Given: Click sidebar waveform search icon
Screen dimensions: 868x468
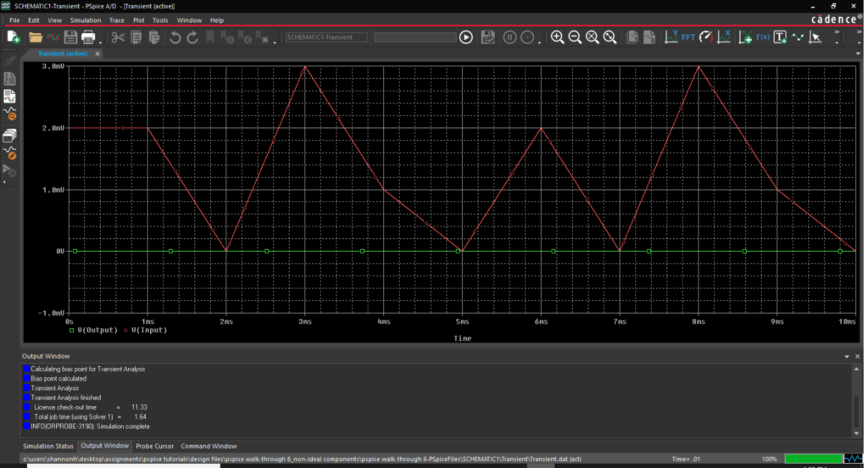Looking at the screenshot, I should (x=9, y=114).
